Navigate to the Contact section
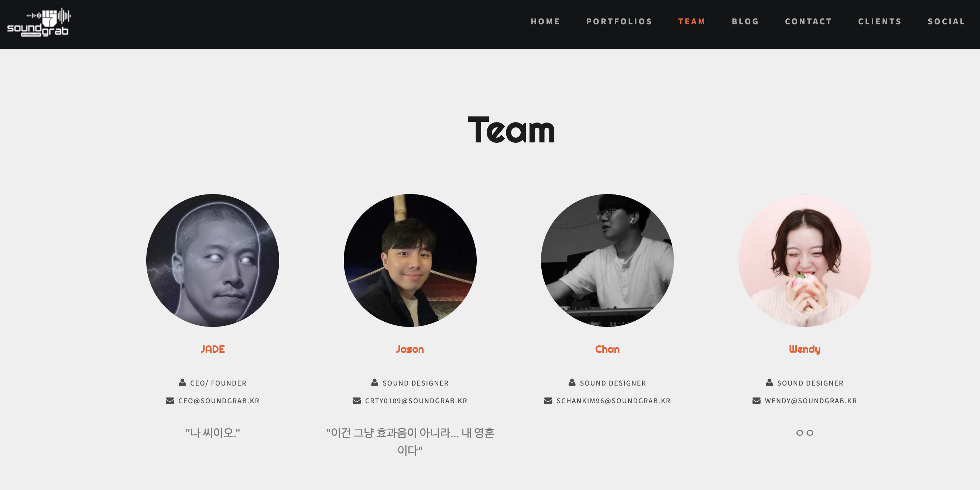 tap(808, 21)
